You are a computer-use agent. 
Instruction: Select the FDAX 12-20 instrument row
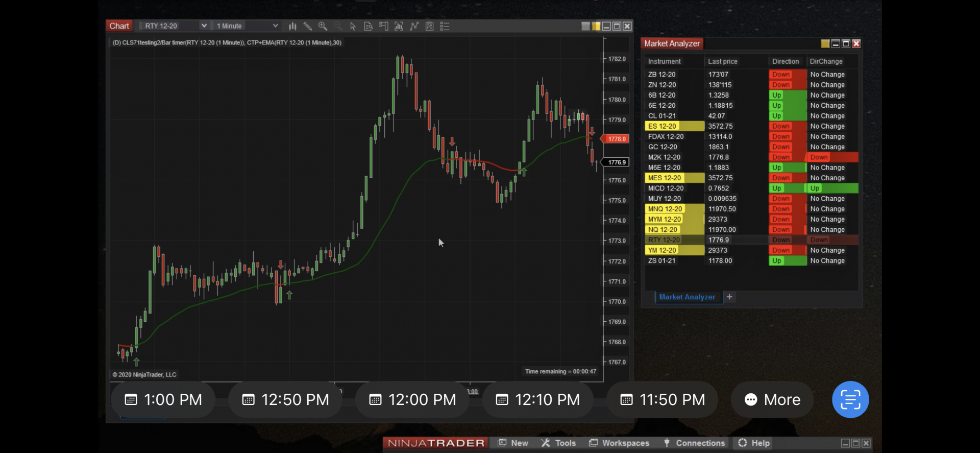751,136
